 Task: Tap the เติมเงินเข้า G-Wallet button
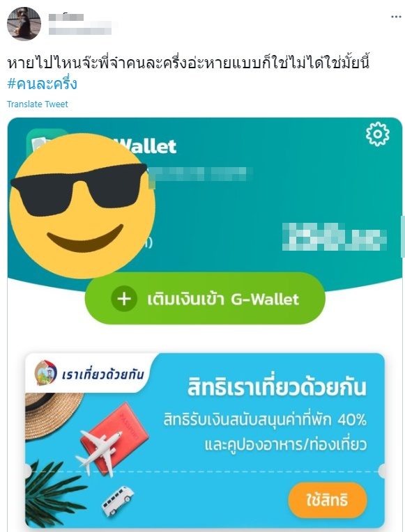tap(205, 299)
